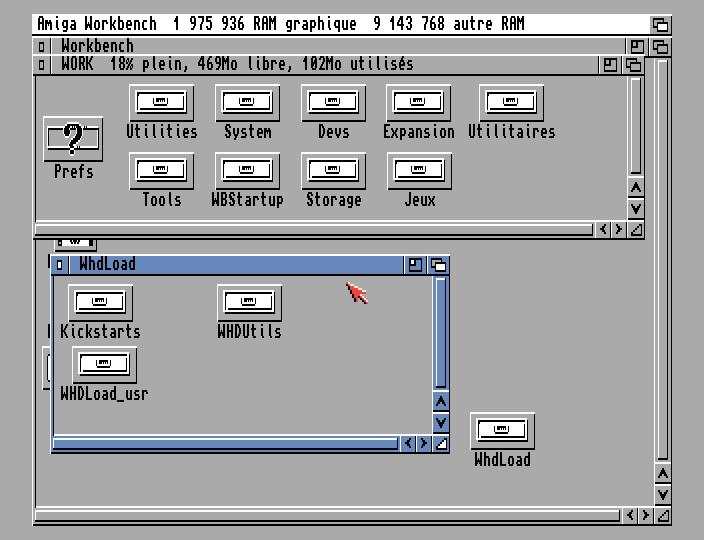Click up arrow in WhdLoad window scrollbar
Viewport: 704px width, 540px height.
tap(441, 401)
